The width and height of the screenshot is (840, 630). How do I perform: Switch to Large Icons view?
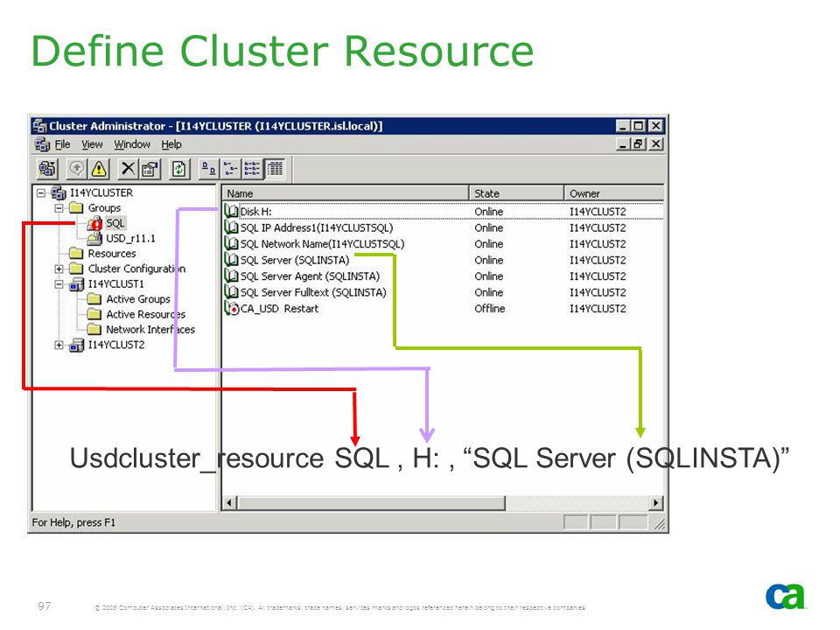click(x=208, y=169)
